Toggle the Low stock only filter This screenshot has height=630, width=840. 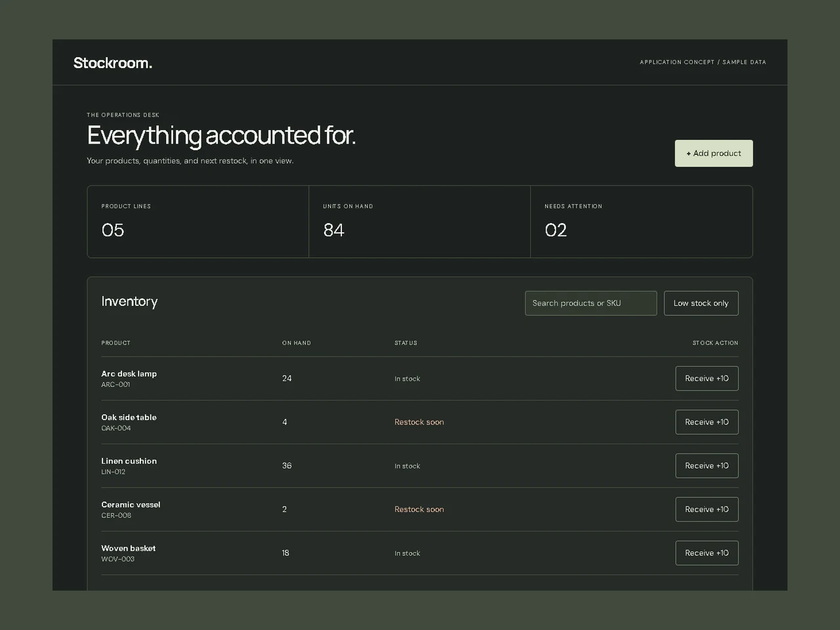701,303
